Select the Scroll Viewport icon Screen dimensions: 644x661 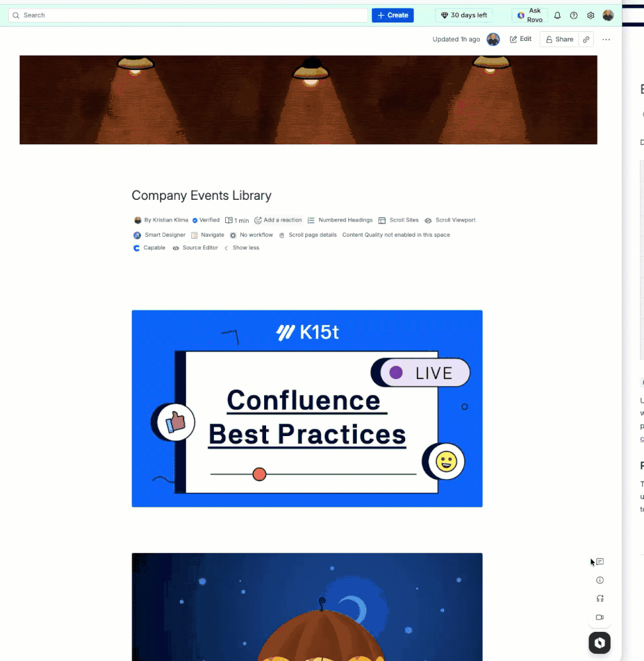(427, 220)
